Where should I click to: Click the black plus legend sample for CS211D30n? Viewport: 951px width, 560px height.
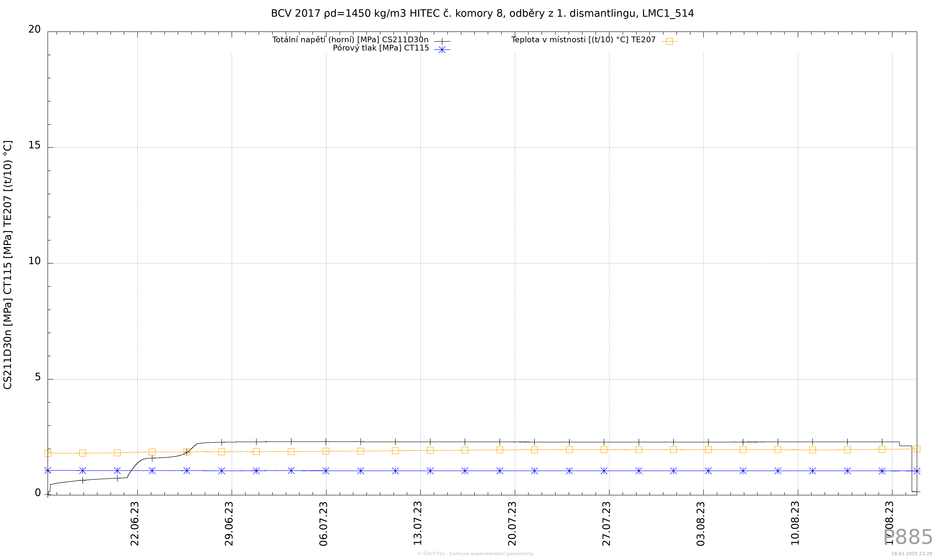pyautogui.click(x=442, y=41)
